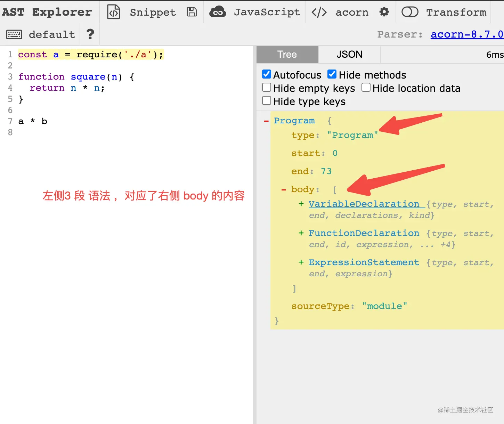504x424 pixels.
Task: Collapse the Program node
Action: pyautogui.click(x=266, y=121)
